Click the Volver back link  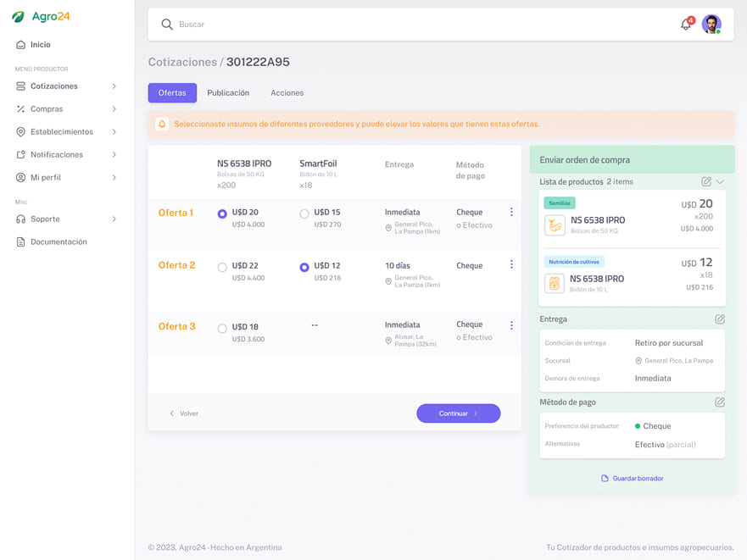coord(184,413)
